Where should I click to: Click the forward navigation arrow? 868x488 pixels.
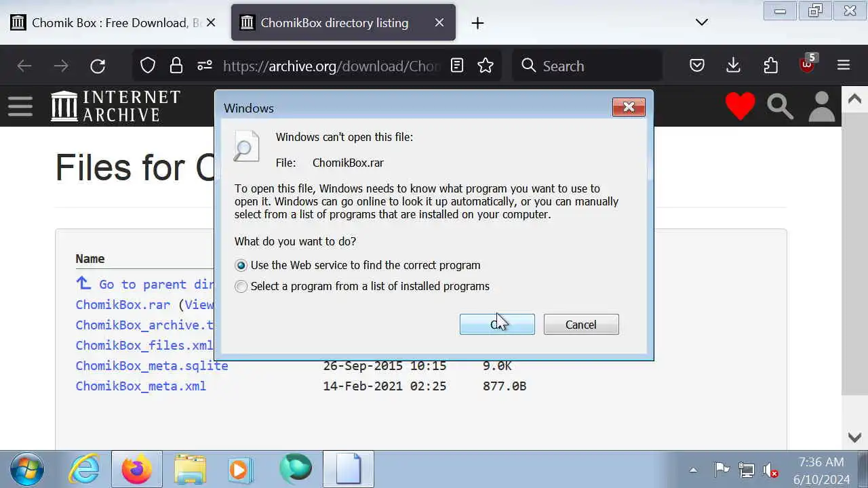(61, 66)
